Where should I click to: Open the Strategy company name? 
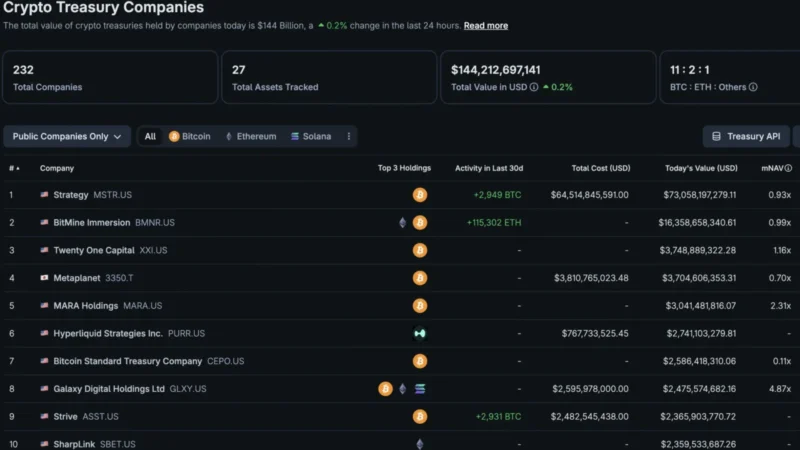coord(71,195)
